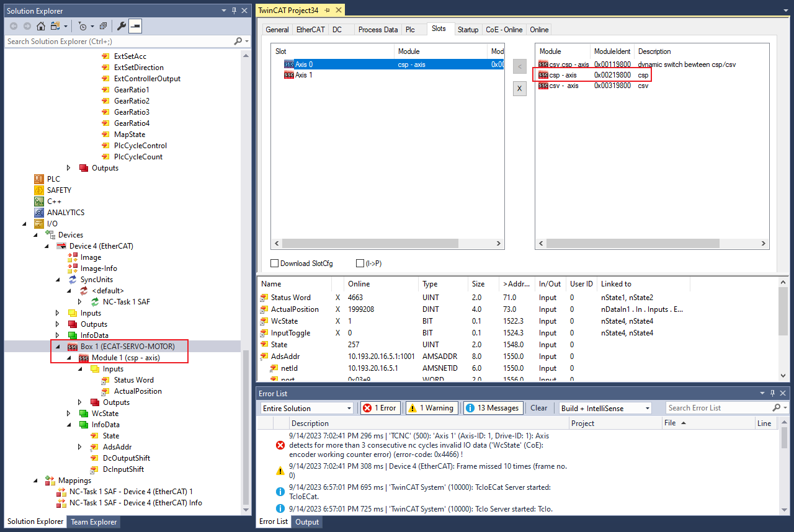Click the pending changes filter clock icon

click(83, 26)
